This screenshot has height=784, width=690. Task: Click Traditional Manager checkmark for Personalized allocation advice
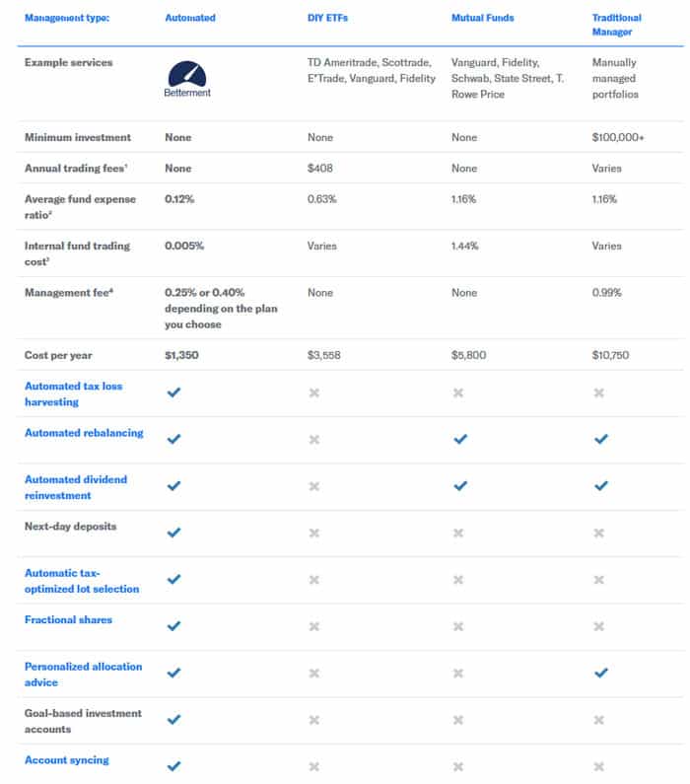[601, 673]
